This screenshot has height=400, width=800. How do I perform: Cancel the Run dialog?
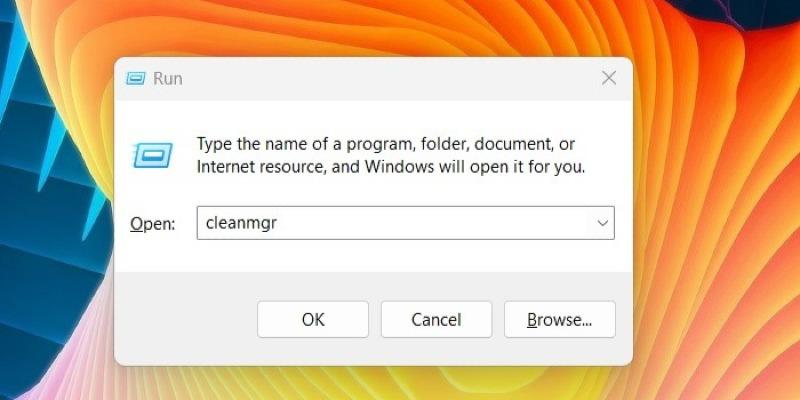click(436, 319)
